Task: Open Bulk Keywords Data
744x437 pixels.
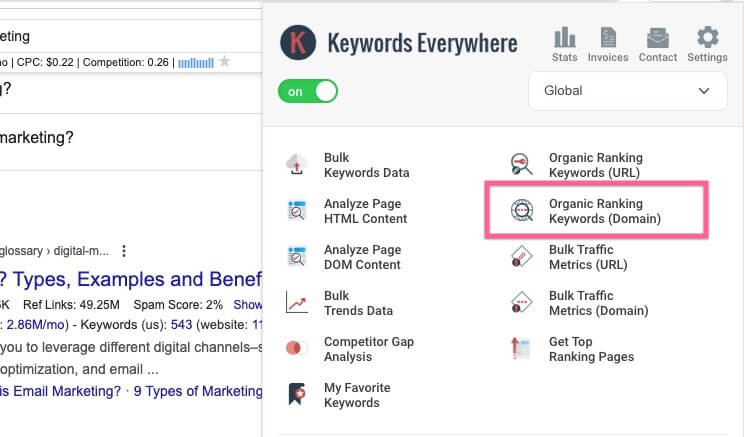Action: 366,165
